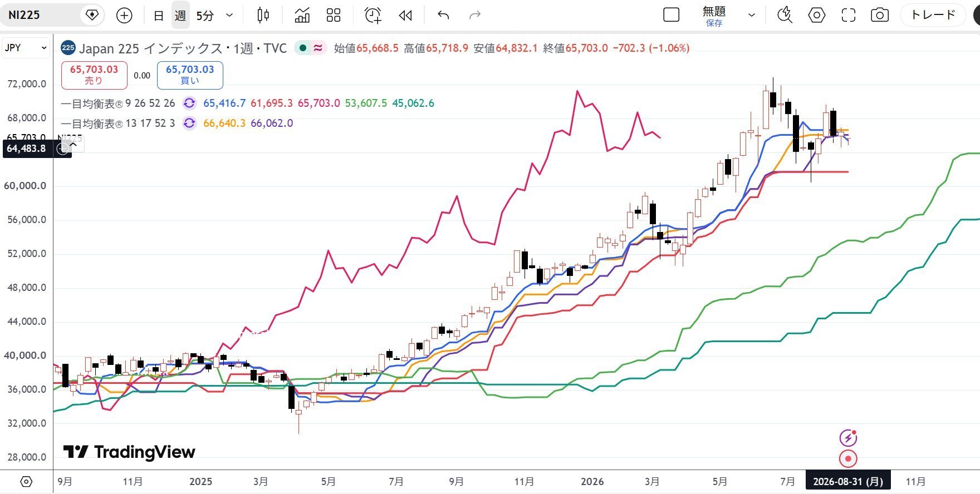Toggle the second Ichimoku 13 17 52 3 icon
The image size is (980, 494).
pos(189,123)
